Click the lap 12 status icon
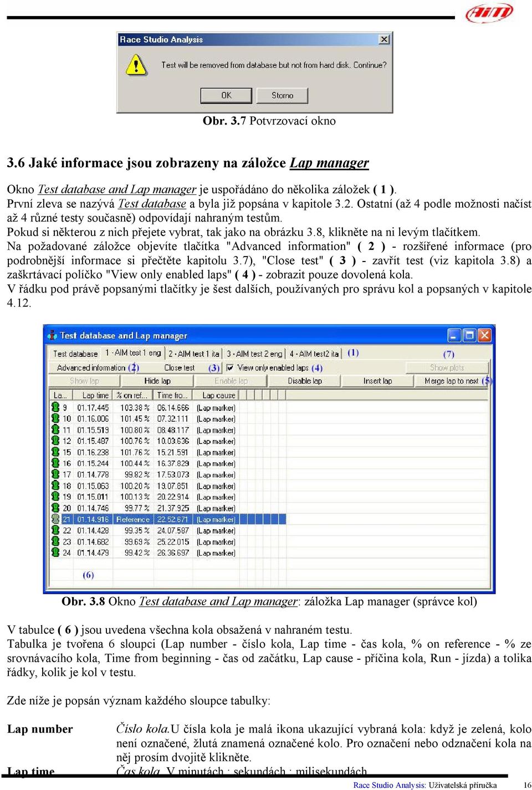Image resolution: width=532 pixels, height=790 pixels. [x=55, y=440]
